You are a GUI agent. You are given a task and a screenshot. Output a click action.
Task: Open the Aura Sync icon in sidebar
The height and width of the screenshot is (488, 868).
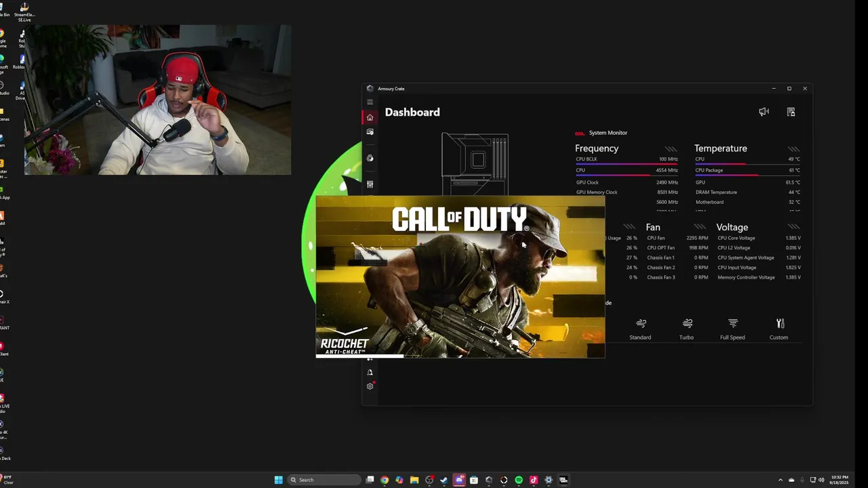[370, 158]
